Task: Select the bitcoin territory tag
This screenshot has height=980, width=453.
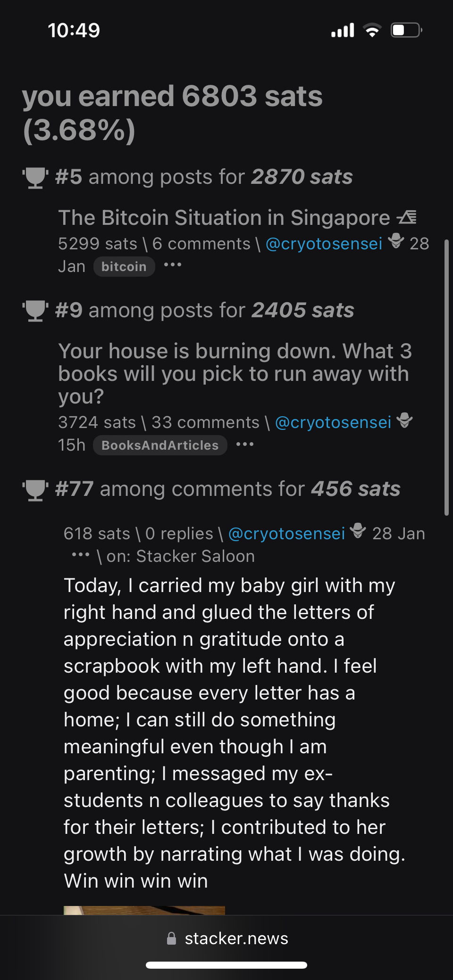Action: click(124, 267)
